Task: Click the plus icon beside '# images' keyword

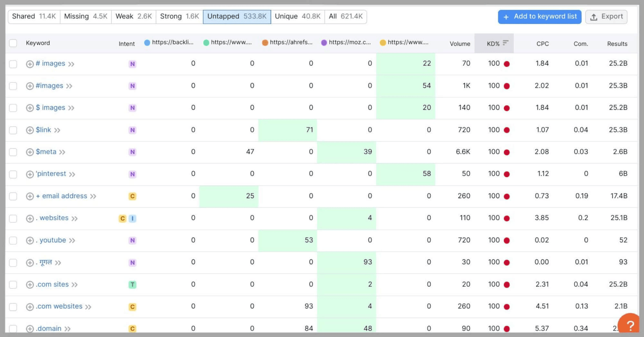Action: click(30, 64)
